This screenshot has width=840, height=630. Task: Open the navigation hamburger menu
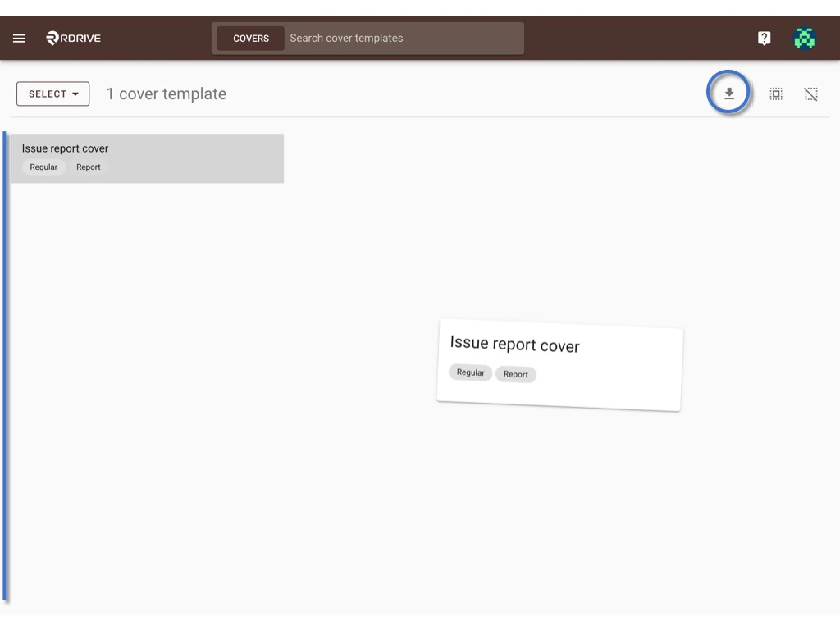(19, 38)
